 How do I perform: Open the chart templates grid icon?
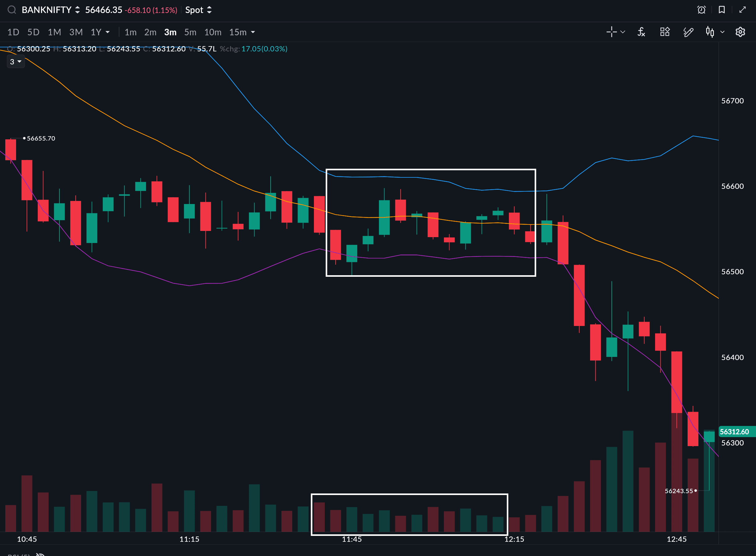click(x=665, y=32)
